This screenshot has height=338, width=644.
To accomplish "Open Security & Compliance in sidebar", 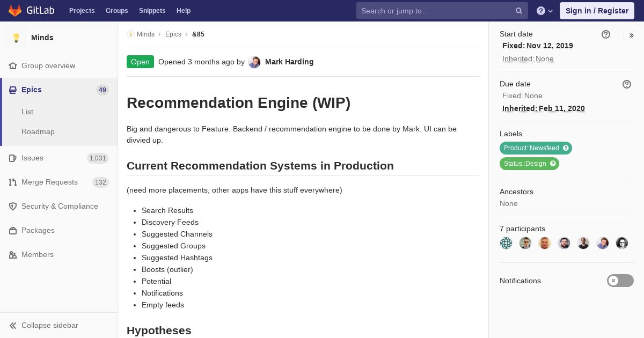I will pos(60,206).
